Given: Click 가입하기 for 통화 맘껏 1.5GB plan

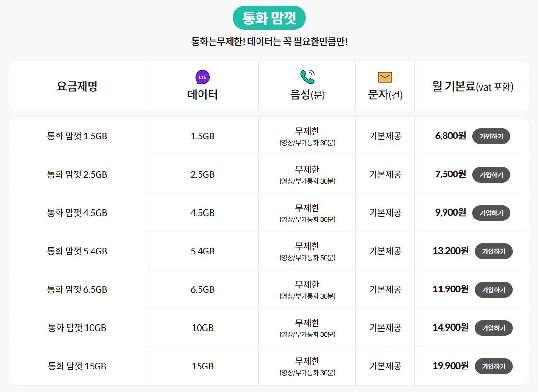Looking at the screenshot, I should tap(491, 136).
